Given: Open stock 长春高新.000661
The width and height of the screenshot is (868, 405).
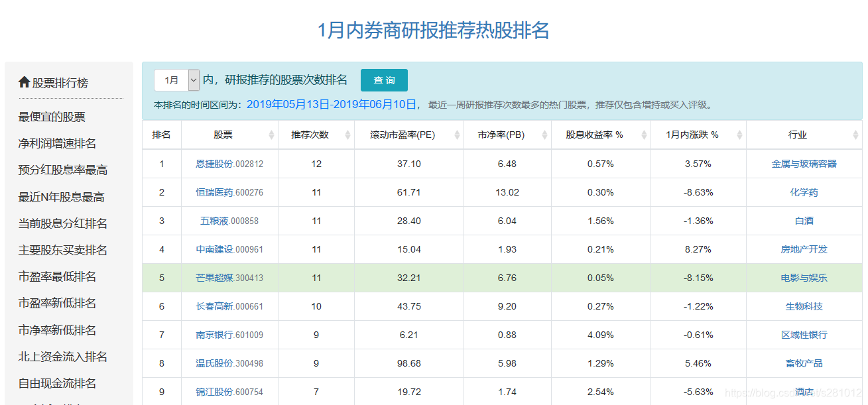Looking at the screenshot, I should tap(229, 306).
